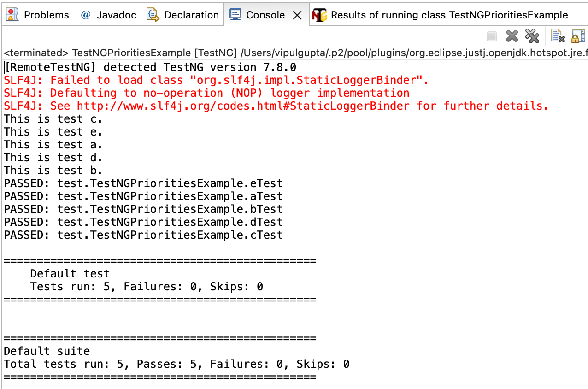This screenshot has height=389, width=588.
Task: Remove all terminated launches with double-X icon
Action: (532, 36)
